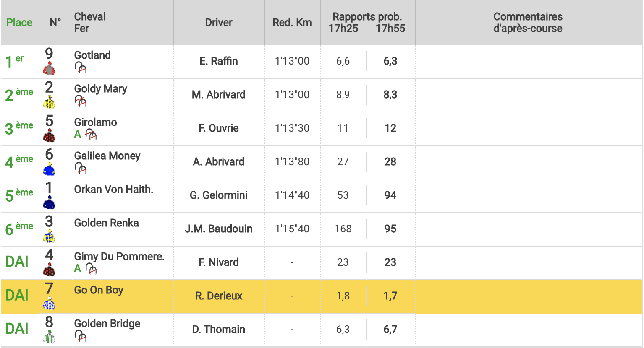Click the horseshoe icon next to Girolamo's A

[91, 134]
